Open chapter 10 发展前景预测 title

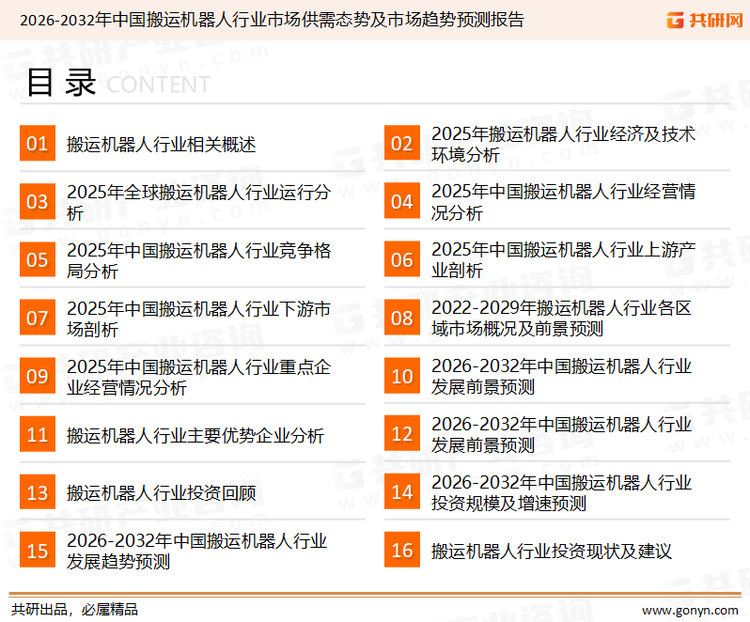pyautogui.click(x=561, y=377)
